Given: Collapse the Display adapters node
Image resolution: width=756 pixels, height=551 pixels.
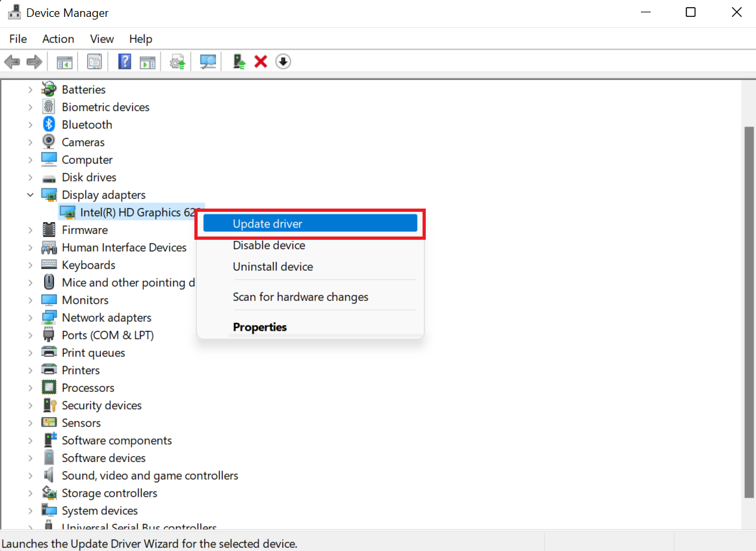Looking at the screenshot, I should click(31, 195).
